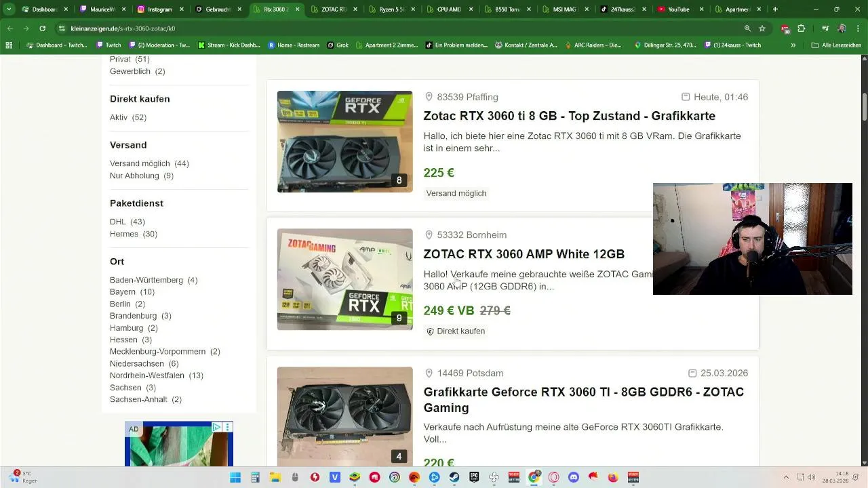Open Discord from the taskbar
The image size is (868, 488).
tap(574, 478)
